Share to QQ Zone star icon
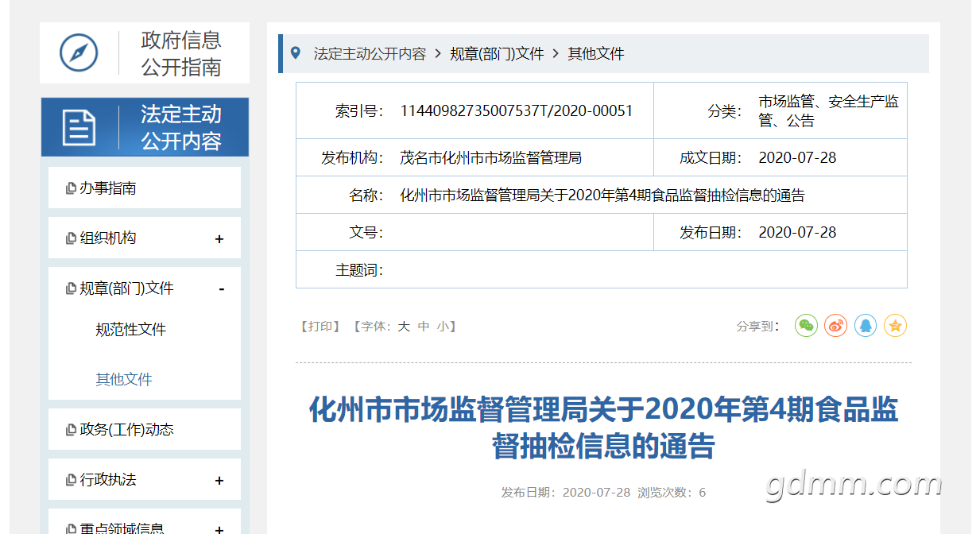Image resolution: width=980 pixels, height=534 pixels. [x=895, y=326]
